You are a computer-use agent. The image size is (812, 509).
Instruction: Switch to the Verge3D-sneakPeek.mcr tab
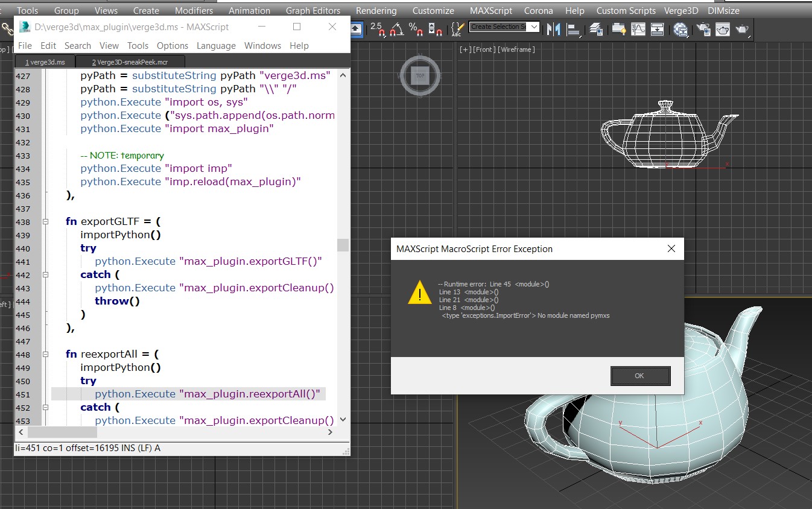130,62
